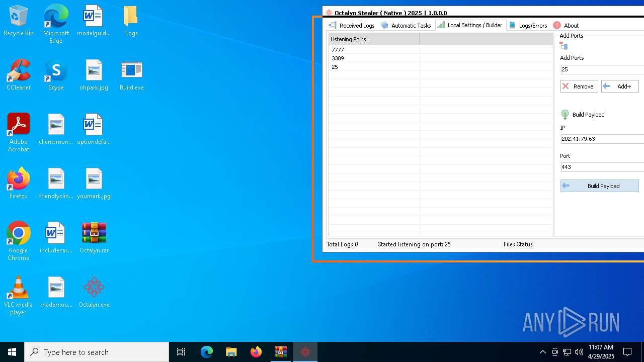Select optiondefa Word document icon
644x362 pixels.
pyautogui.click(x=94, y=130)
